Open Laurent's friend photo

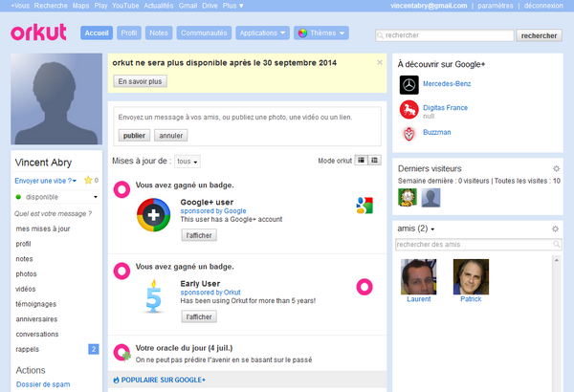coord(418,276)
